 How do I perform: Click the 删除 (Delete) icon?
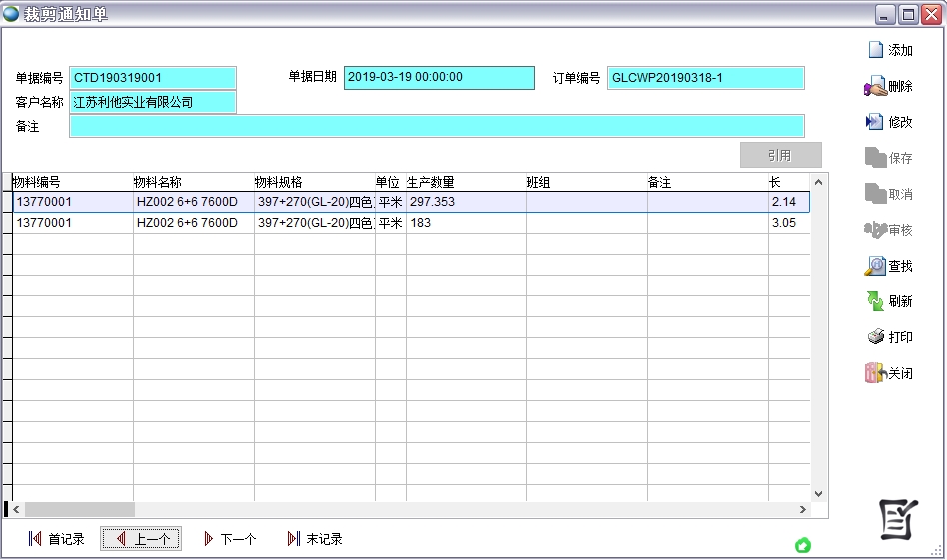coord(875,87)
